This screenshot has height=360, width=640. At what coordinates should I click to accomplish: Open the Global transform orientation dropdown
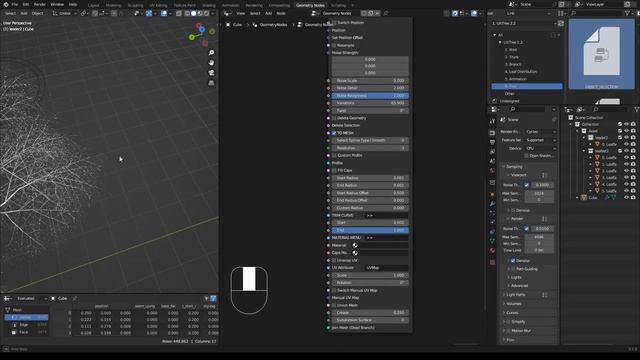tap(64, 13)
